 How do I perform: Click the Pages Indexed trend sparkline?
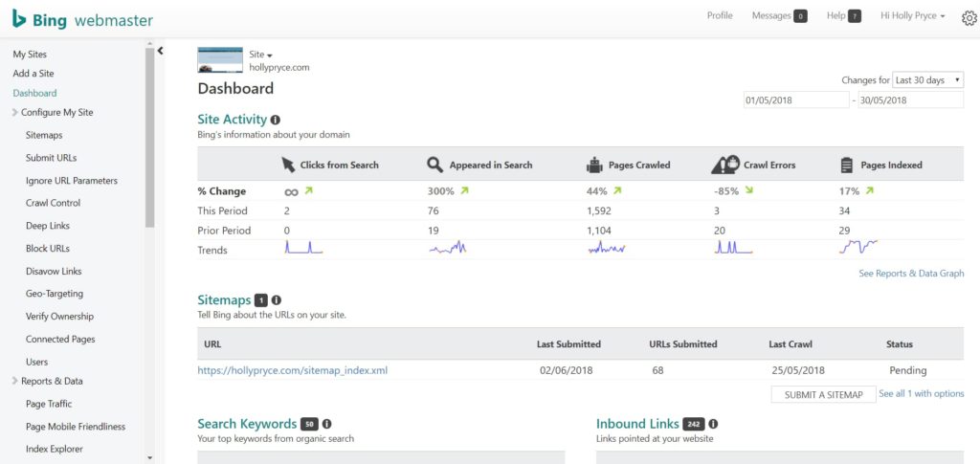point(858,247)
